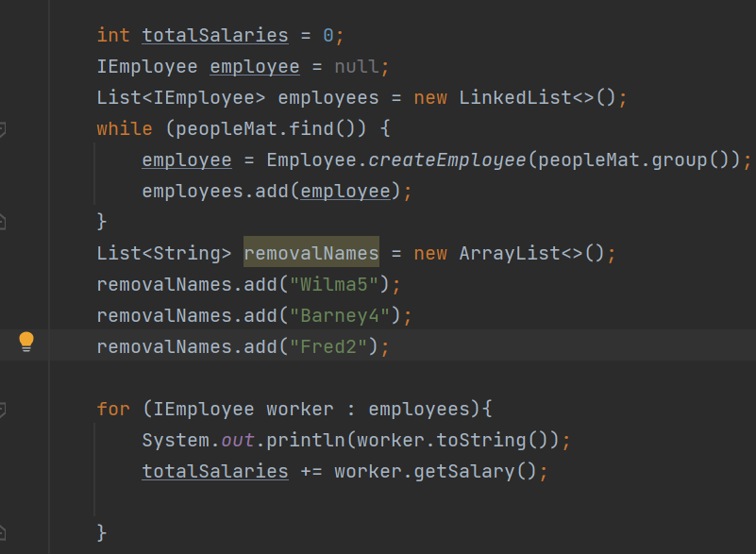Click the LinkedList constructor text
The height and width of the screenshot is (554, 756).
pyautogui.click(x=514, y=98)
